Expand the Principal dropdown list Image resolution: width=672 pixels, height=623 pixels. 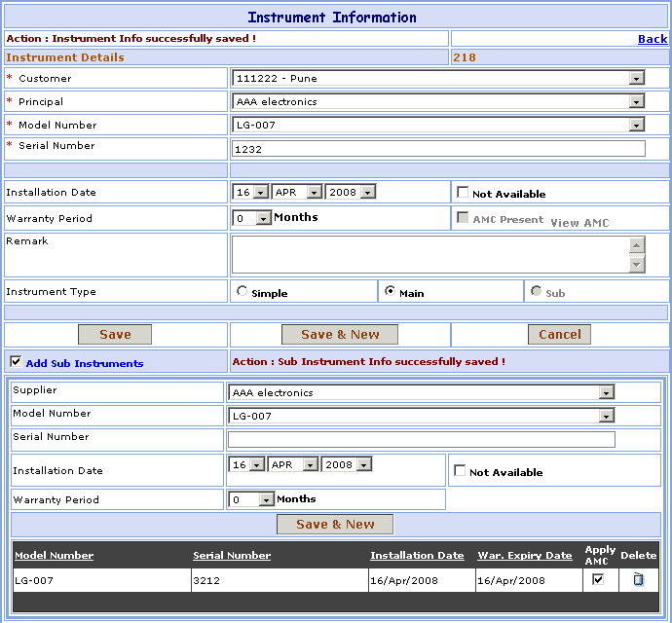point(636,101)
